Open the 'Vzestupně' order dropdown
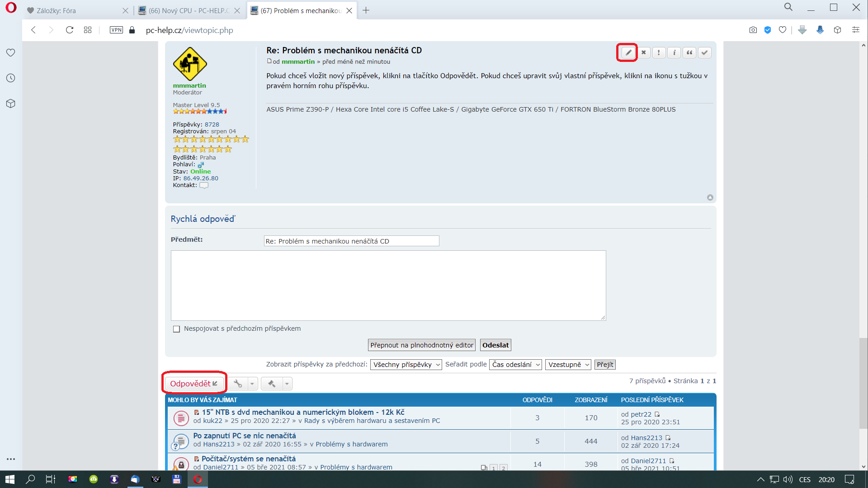 point(568,365)
